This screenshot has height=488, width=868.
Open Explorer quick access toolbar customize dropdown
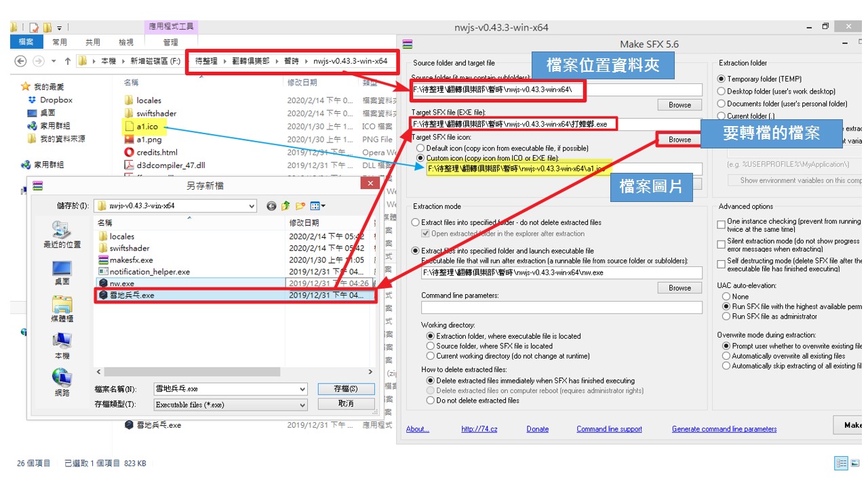tap(60, 28)
